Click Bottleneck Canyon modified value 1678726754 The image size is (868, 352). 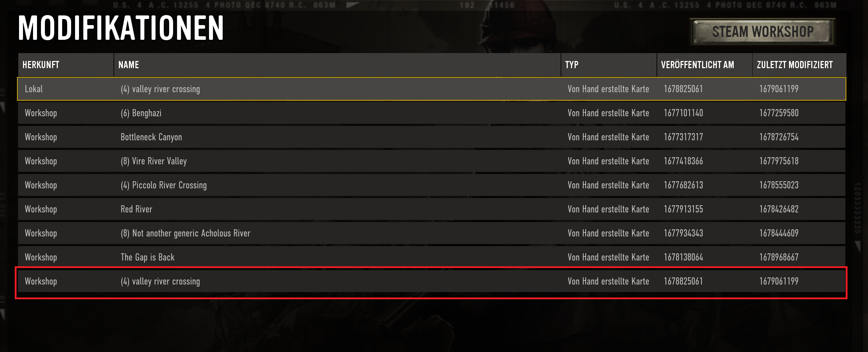pos(779,137)
